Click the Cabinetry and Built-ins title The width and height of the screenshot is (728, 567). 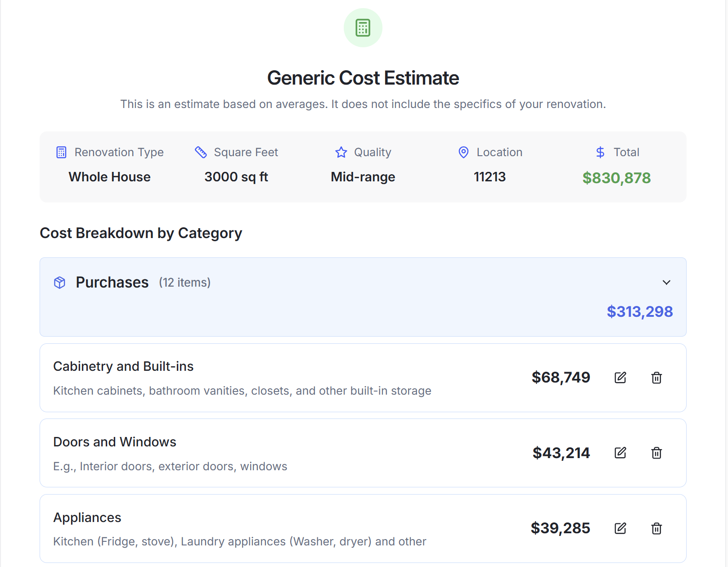click(x=123, y=366)
